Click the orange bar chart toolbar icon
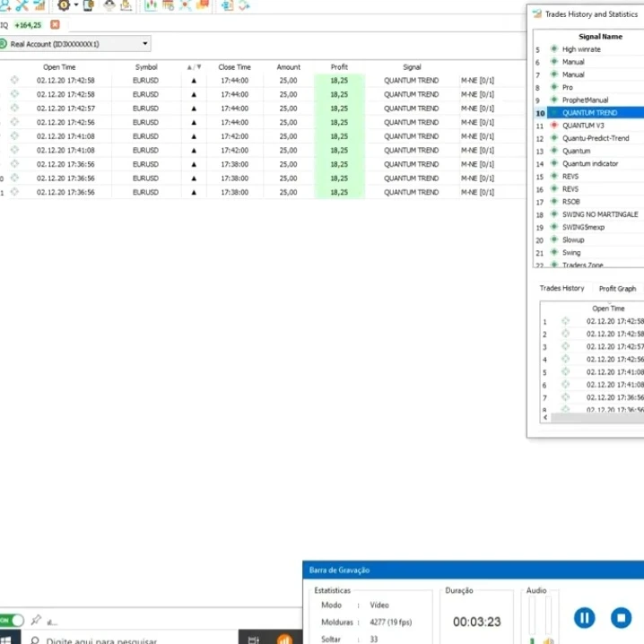This screenshot has height=644, width=644. point(39,5)
